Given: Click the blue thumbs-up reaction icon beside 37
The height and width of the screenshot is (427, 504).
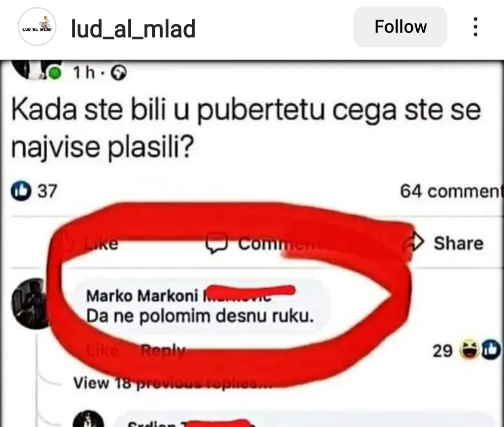Looking at the screenshot, I should tap(21, 191).
